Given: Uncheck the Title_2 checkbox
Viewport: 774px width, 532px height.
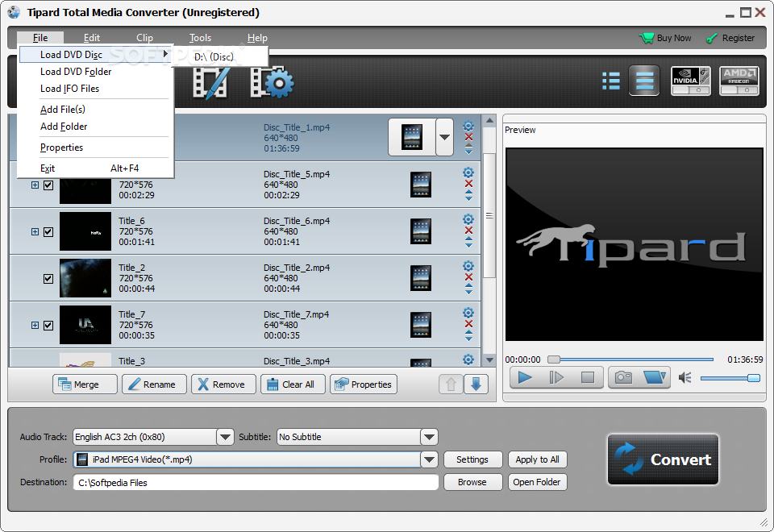Looking at the screenshot, I should [48, 279].
